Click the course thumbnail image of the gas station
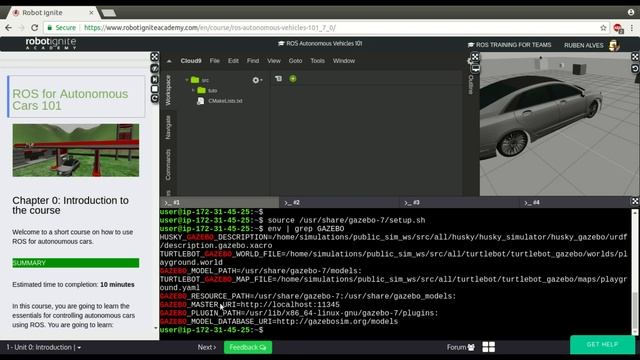This screenshot has width=640, height=360. point(76,150)
